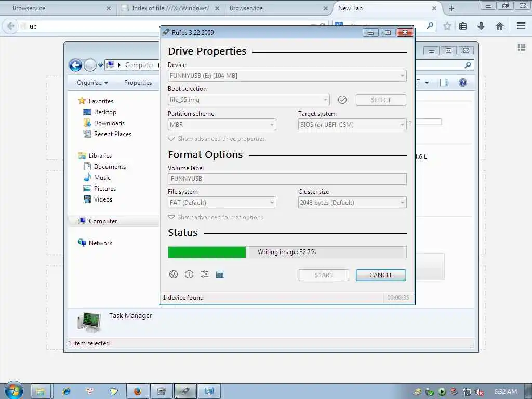Open new browser tab with plus
This screenshot has width=532, height=399.
(451, 8)
